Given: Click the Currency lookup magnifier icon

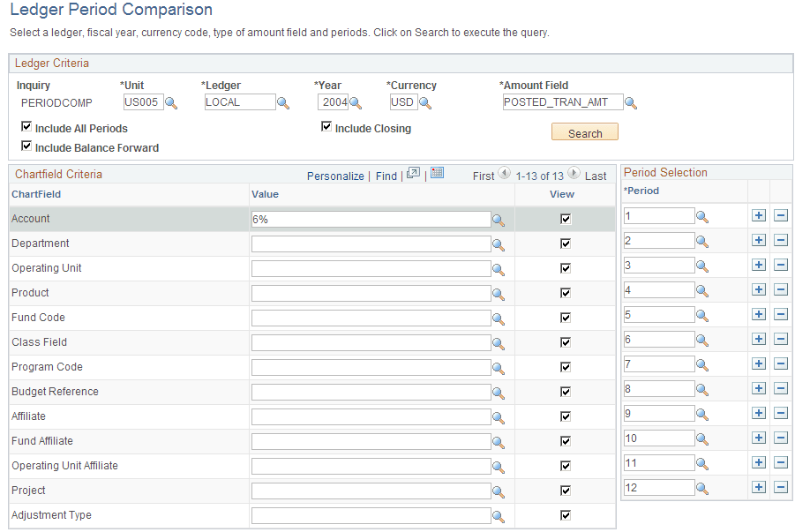Looking at the screenshot, I should (424, 103).
